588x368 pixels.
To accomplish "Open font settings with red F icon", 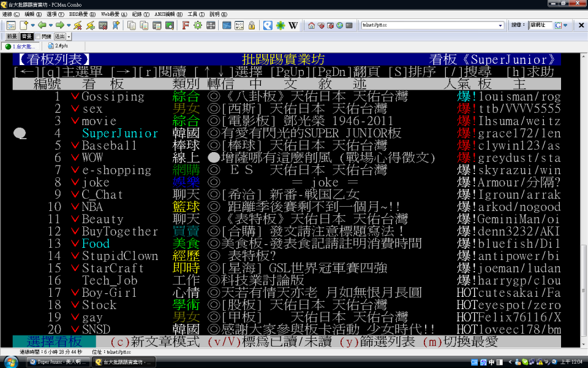I will pos(185,26).
